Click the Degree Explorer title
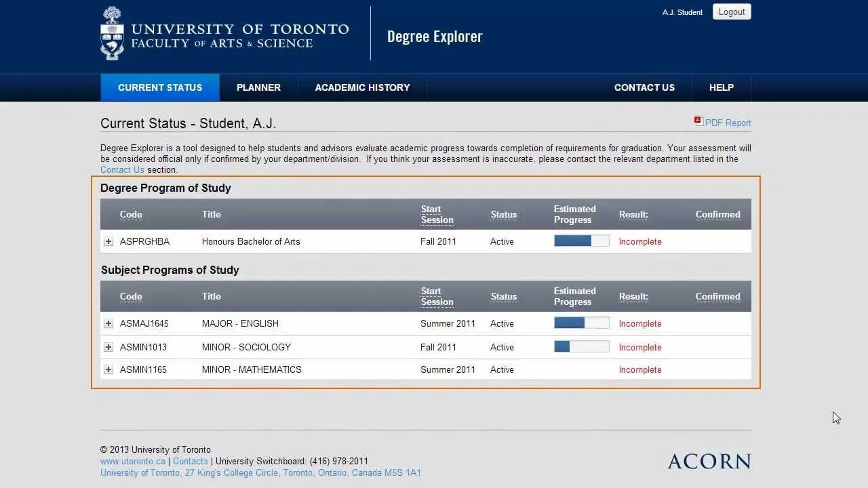868x488 pixels. tap(435, 37)
